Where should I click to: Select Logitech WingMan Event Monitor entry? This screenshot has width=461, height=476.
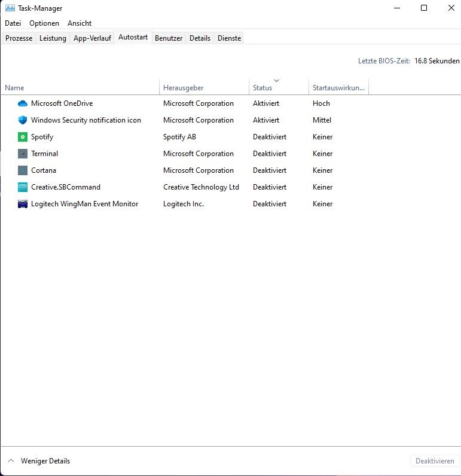[84, 204]
